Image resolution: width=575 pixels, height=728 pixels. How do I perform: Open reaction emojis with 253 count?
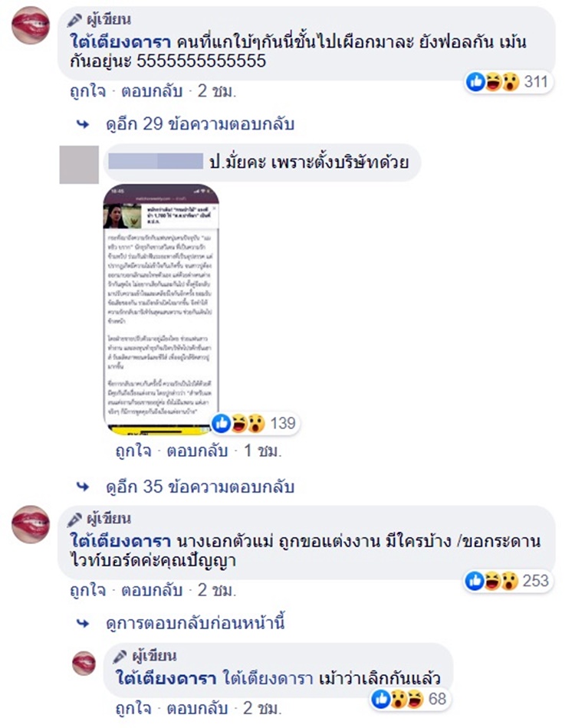tap(508, 581)
